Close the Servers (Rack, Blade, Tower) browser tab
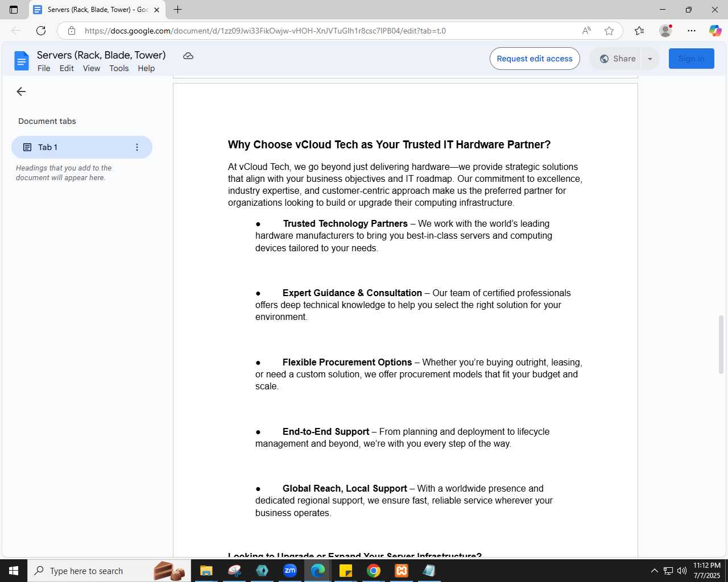The image size is (728, 582). (156, 10)
